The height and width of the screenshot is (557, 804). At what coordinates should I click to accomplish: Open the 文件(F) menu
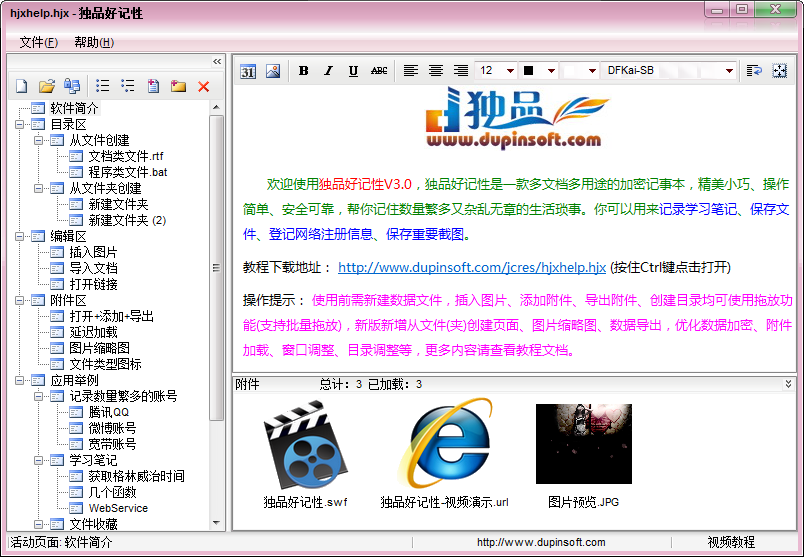pyautogui.click(x=38, y=42)
